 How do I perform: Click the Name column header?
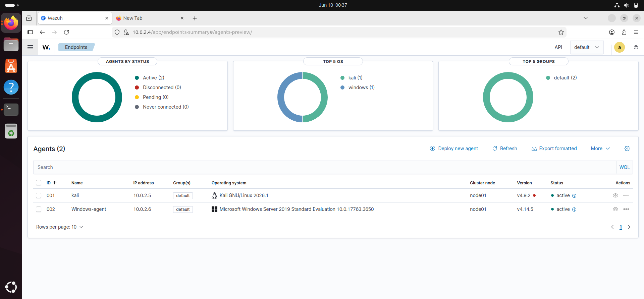[x=77, y=183]
